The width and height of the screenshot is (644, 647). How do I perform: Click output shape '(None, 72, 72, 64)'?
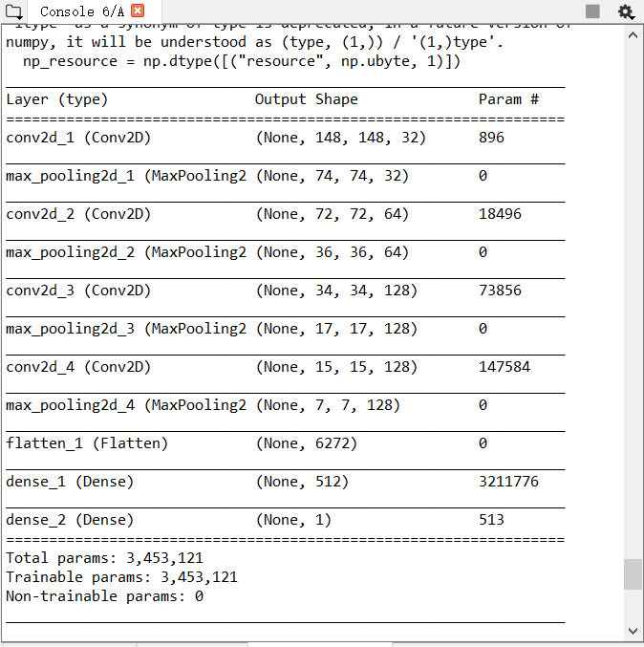(x=333, y=215)
